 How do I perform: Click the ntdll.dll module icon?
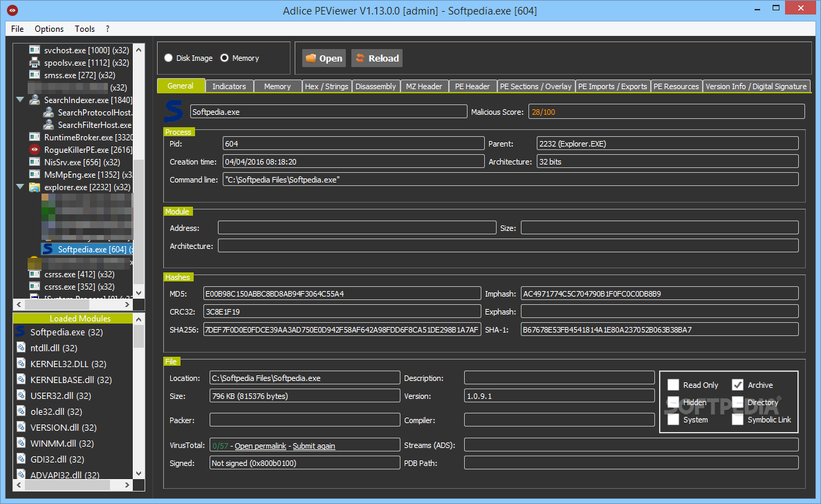tap(21, 348)
